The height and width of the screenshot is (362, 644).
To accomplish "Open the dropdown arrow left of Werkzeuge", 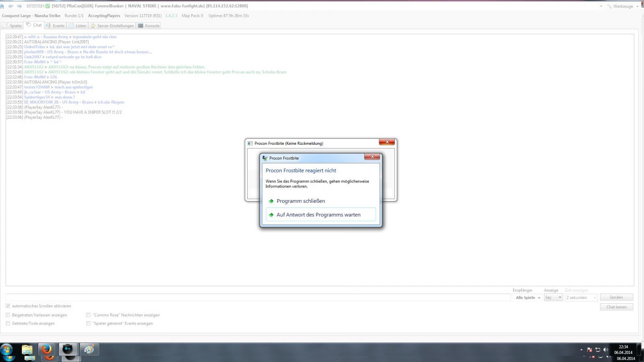I will (x=601, y=6).
